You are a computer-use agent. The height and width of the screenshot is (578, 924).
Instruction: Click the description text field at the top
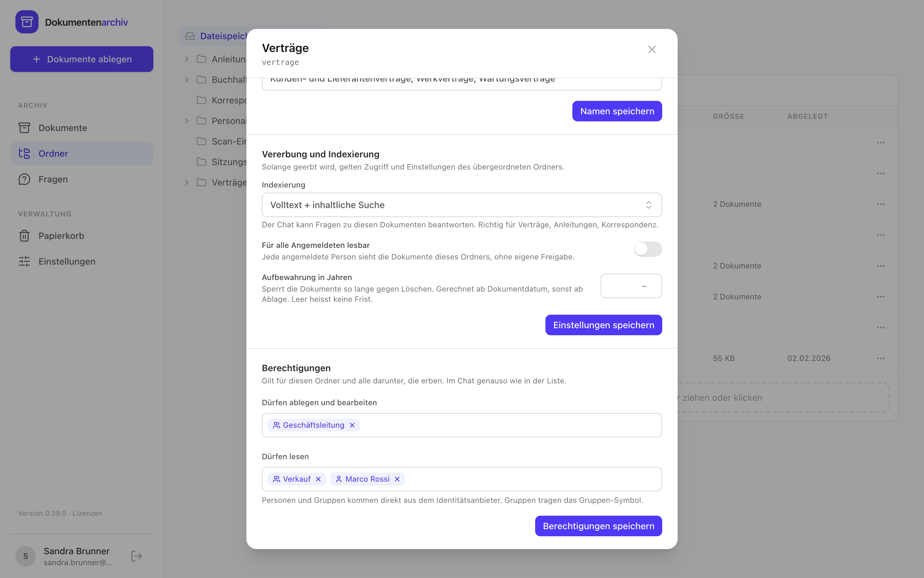click(x=462, y=84)
